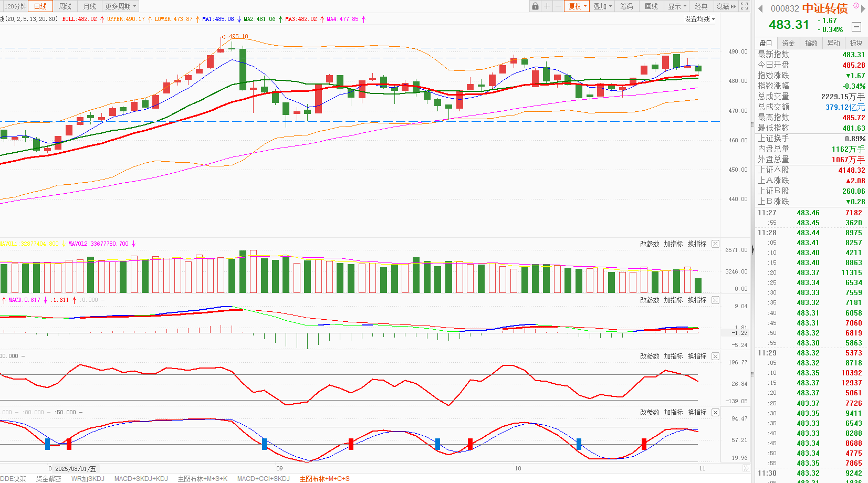Click the minus box beside the price change

[856, 26]
